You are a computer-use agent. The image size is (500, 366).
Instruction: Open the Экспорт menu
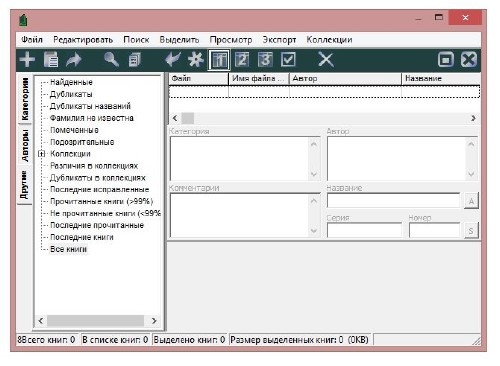pyautogui.click(x=279, y=40)
